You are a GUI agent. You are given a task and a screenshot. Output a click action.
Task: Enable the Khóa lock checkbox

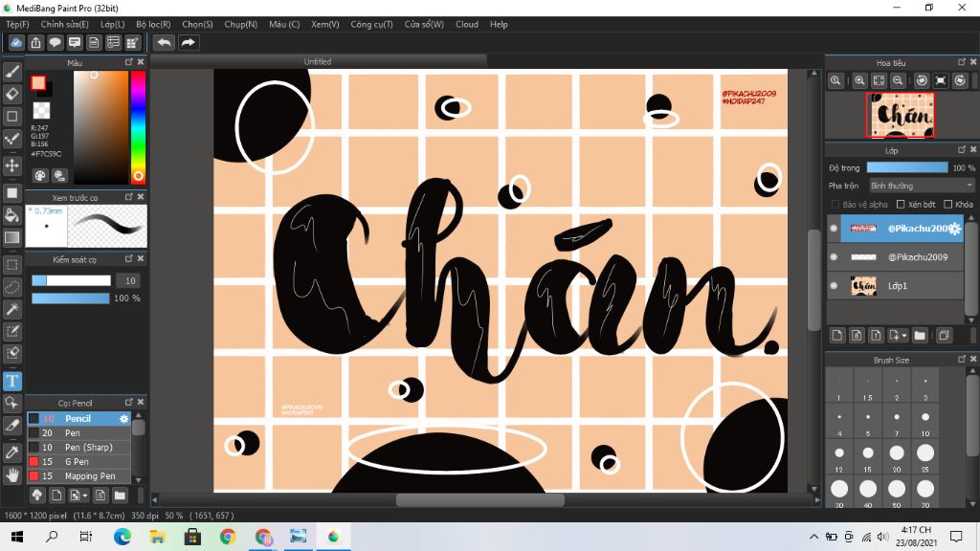[x=948, y=205]
